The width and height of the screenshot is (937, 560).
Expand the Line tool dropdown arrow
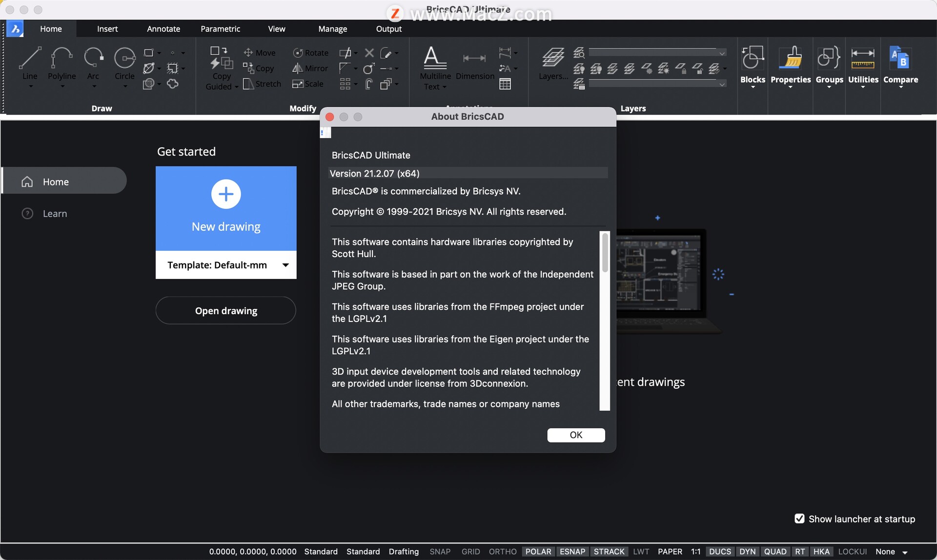point(30,86)
